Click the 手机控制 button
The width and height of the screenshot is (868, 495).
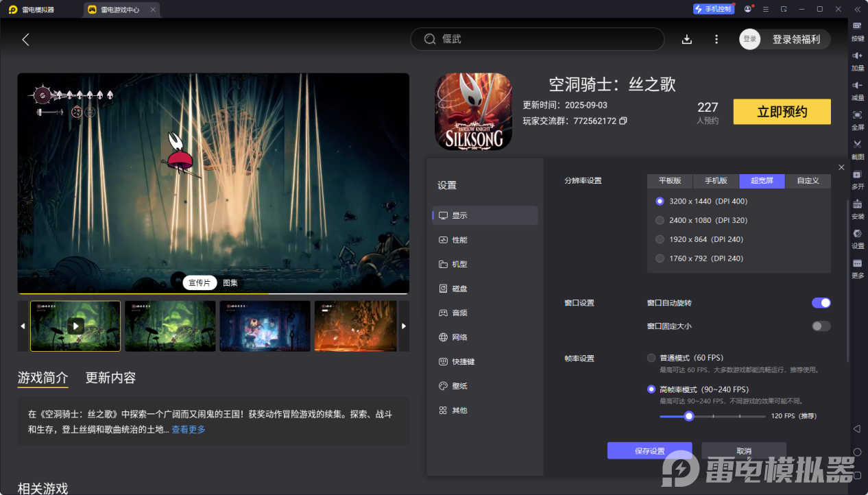pos(713,9)
